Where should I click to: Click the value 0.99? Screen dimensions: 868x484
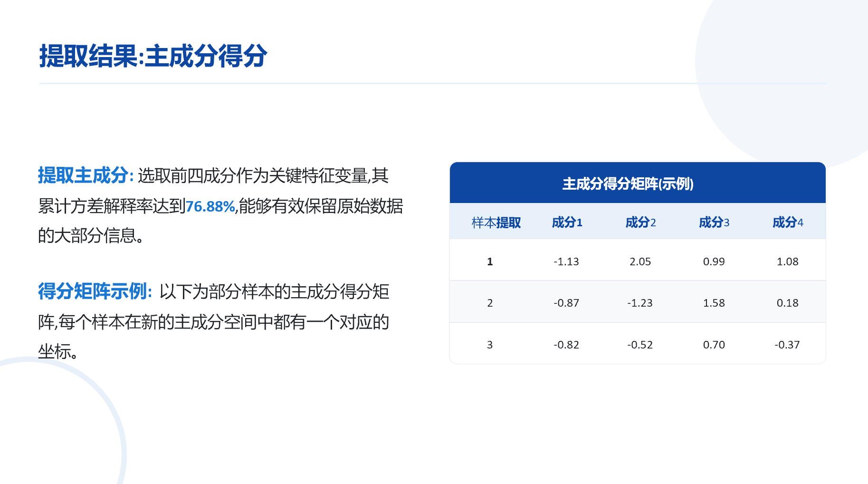point(714,261)
